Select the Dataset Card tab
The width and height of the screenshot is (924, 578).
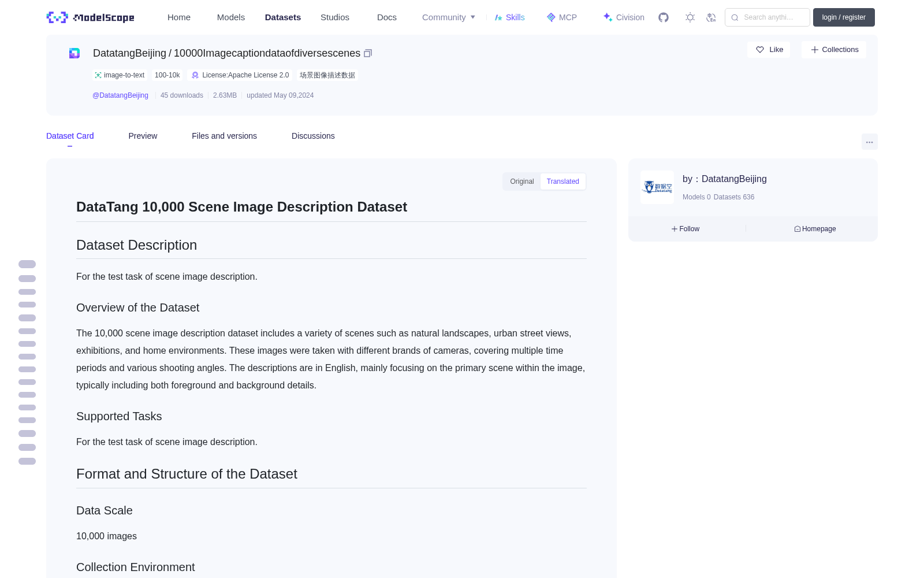tap(70, 136)
